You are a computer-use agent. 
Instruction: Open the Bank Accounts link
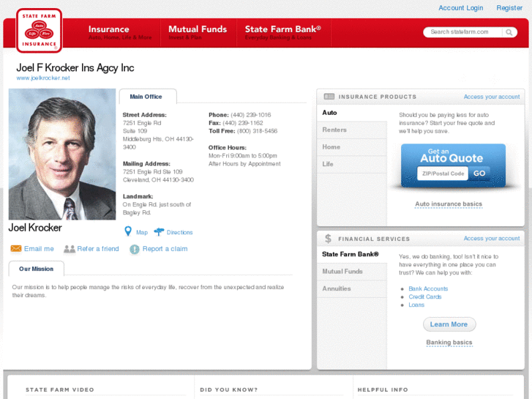click(x=428, y=288)
